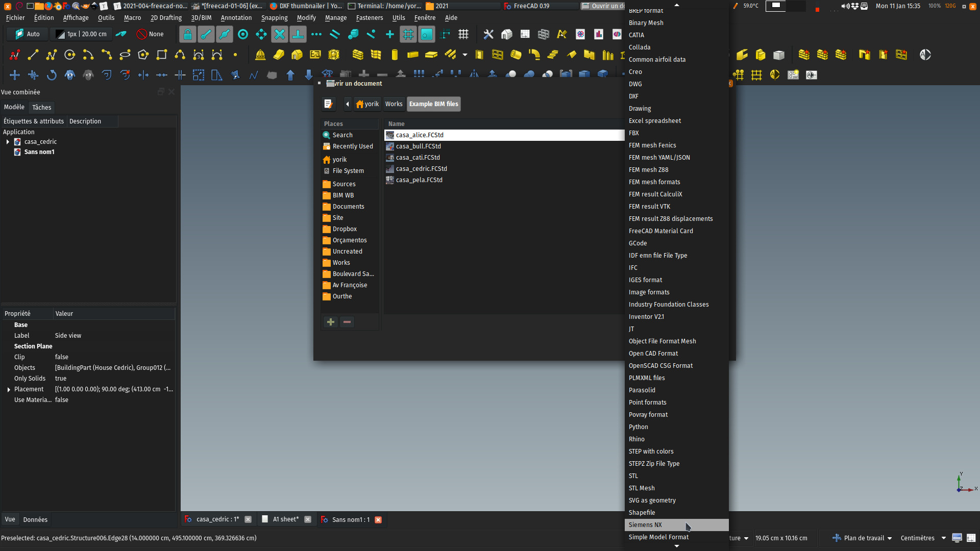Image resolution: width=980 pixels, height=551 pixels.
Task: Open Terminal window from taskbar
Action: click(x=385, y=6)
